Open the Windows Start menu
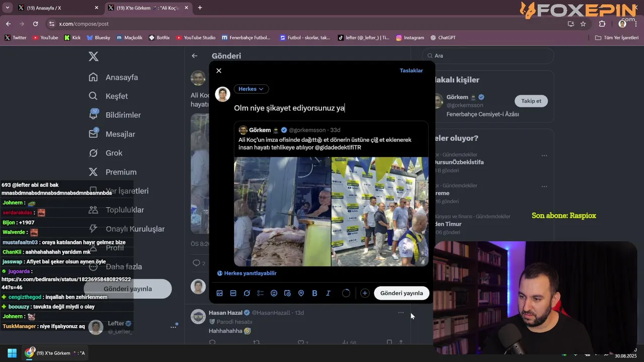The height and width of the screenshot is (362, 644). point(12,353)
